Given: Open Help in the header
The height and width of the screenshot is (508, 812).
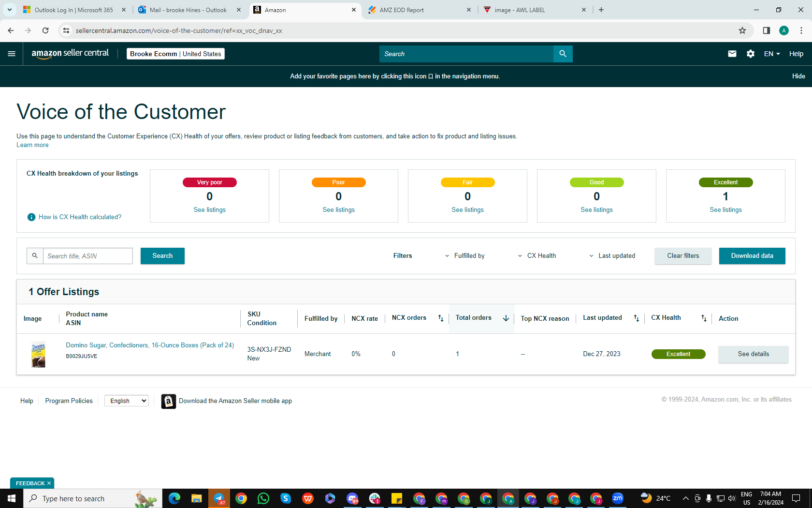Looking at the screenshot, I should tap(796, 54).
